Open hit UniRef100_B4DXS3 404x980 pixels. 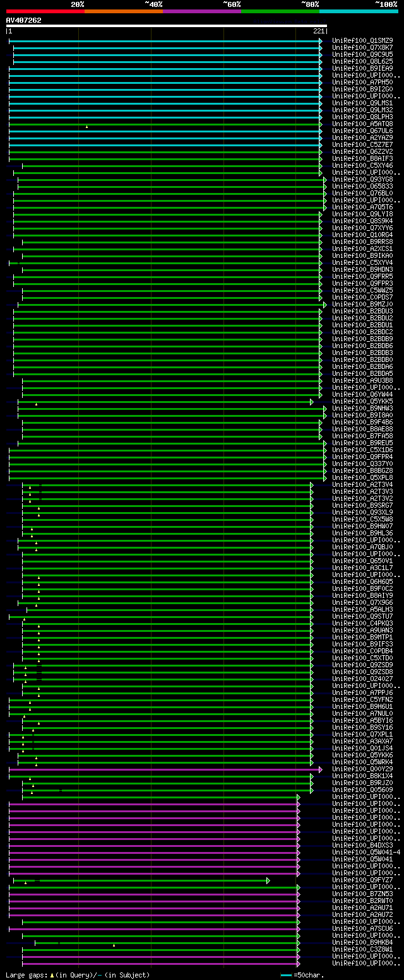tap(363, 846)
